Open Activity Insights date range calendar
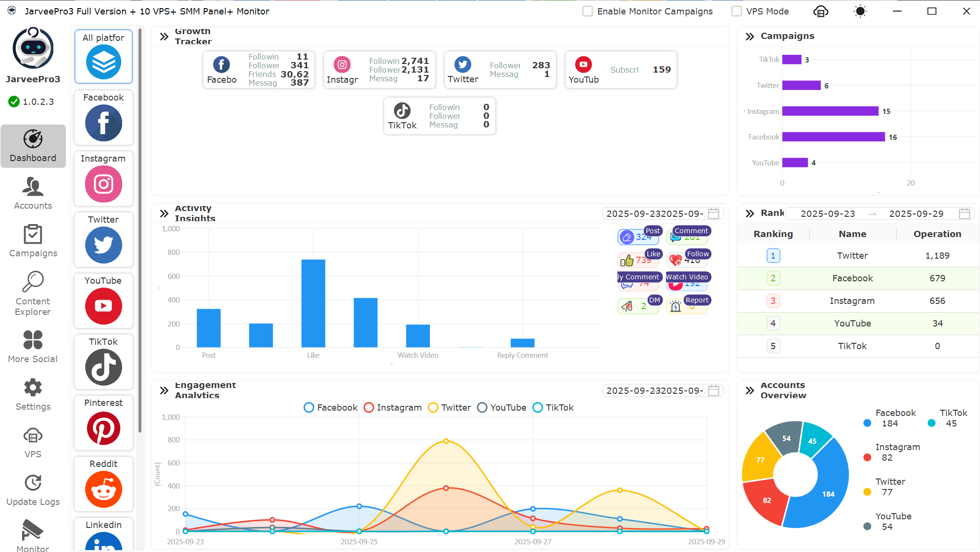This screenshot has height=552, width=980. point(714,213)
